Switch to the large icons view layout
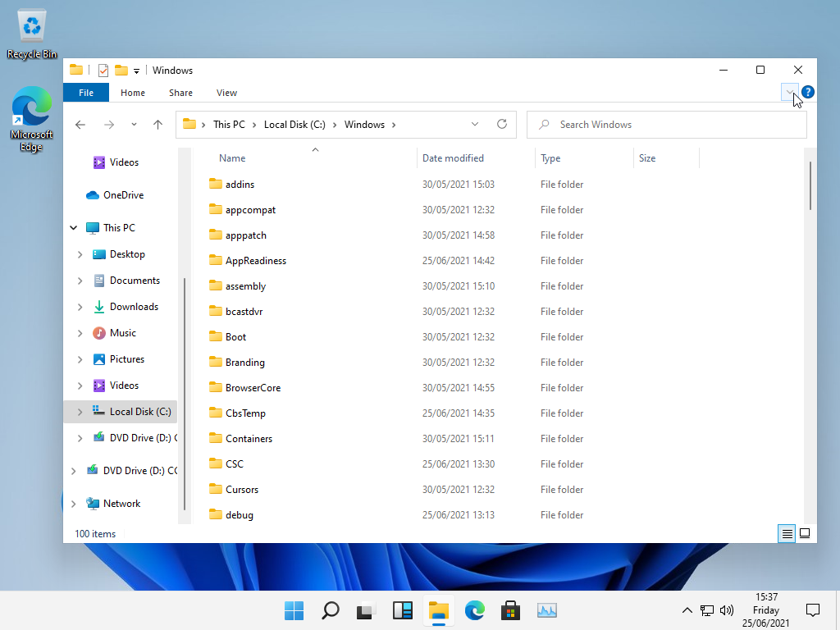Screen dimensions: 840x630 [x=805, y=533]
